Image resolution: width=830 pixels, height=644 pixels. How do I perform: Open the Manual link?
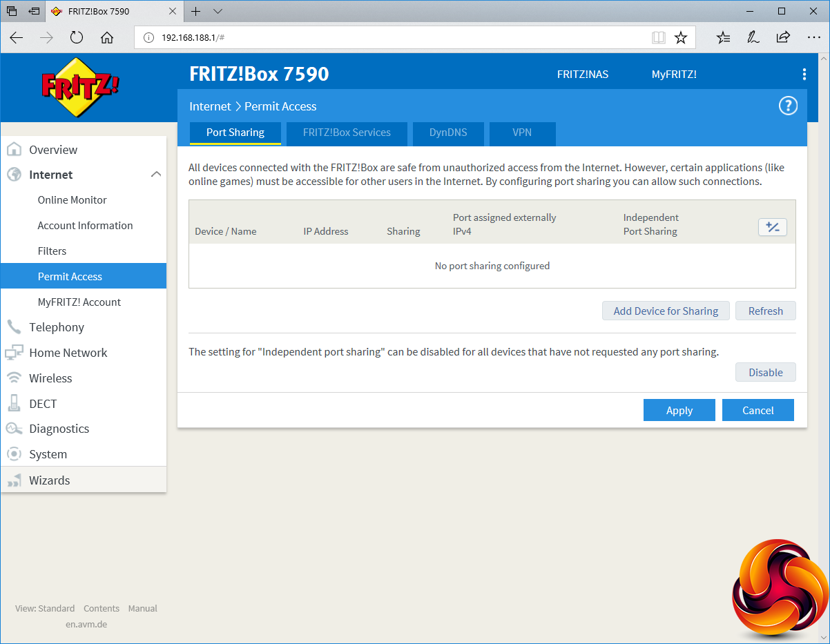click(143, 608)
